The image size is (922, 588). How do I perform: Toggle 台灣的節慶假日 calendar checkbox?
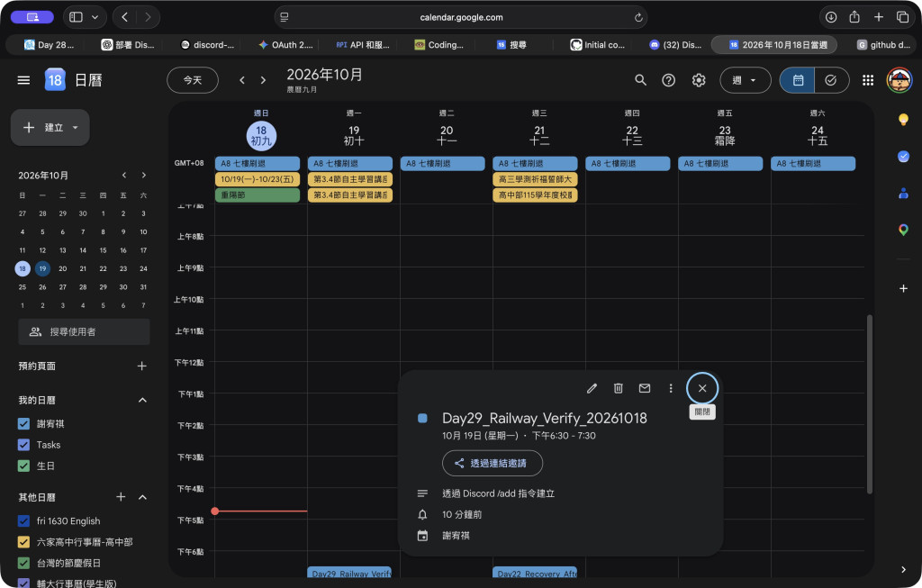pyautogui.click(x=23, y=563)
